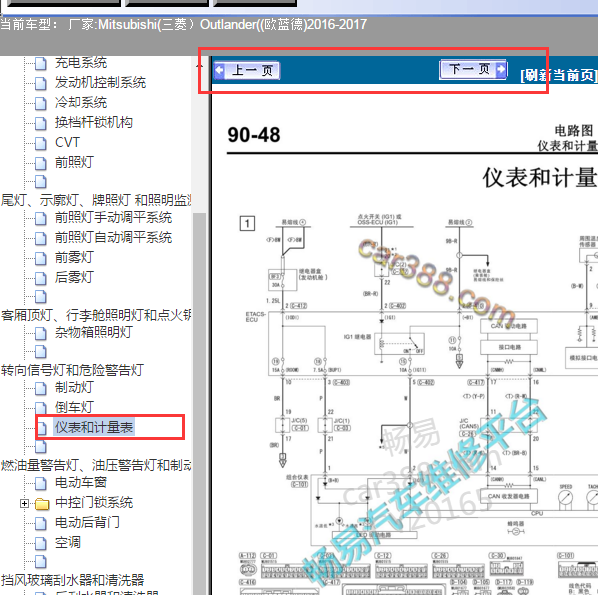Open the 中控门锁系统 folder icon
598x595 pixels.
coord(42,504)
